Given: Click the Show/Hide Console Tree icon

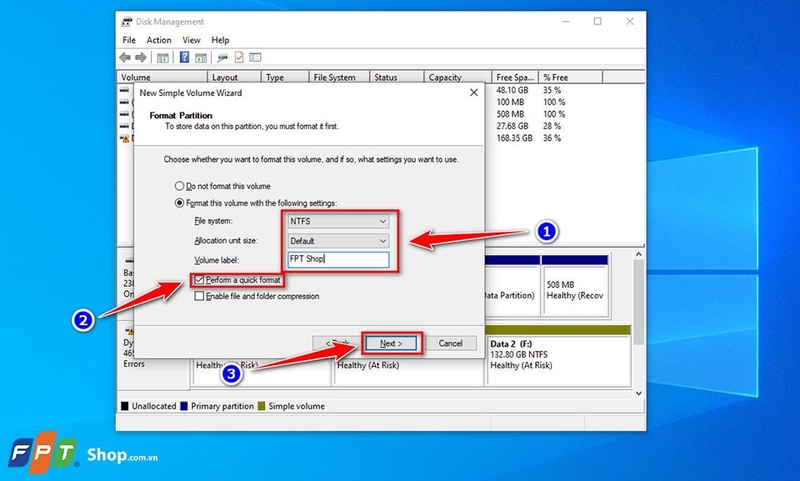Looking at the screenshot, I should click(x=163, y=58).
